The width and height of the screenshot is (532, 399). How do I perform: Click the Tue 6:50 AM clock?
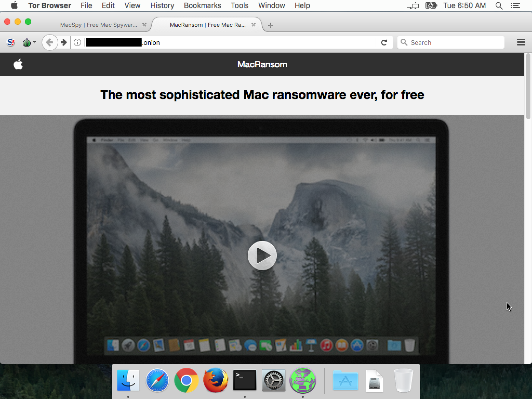(x=464, y=5)
